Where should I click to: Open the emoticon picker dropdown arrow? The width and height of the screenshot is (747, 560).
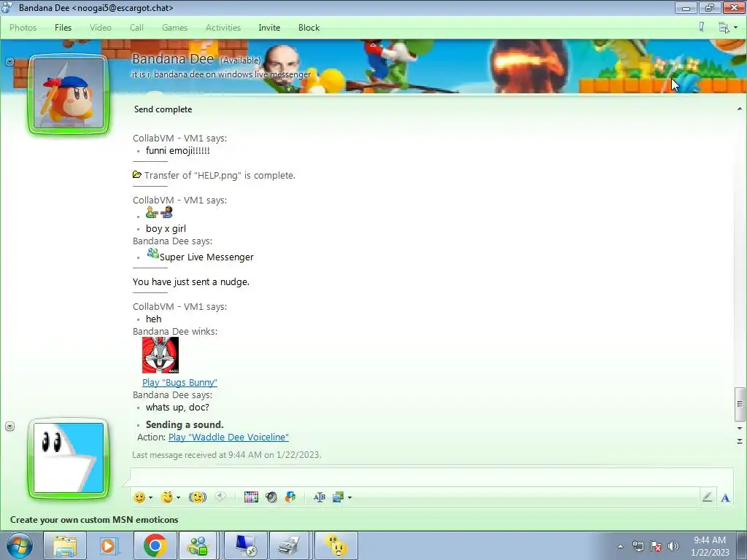pyautogui.click(x=150, y=497)
